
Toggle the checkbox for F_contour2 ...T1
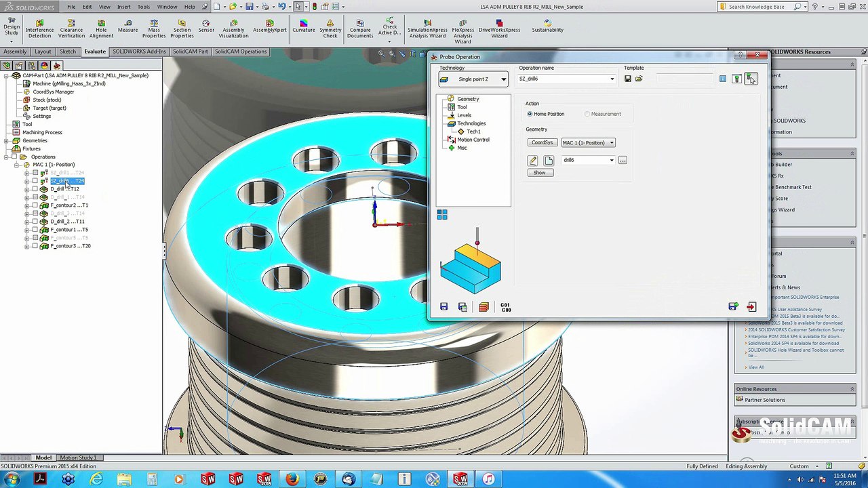(x=35, y=205)
